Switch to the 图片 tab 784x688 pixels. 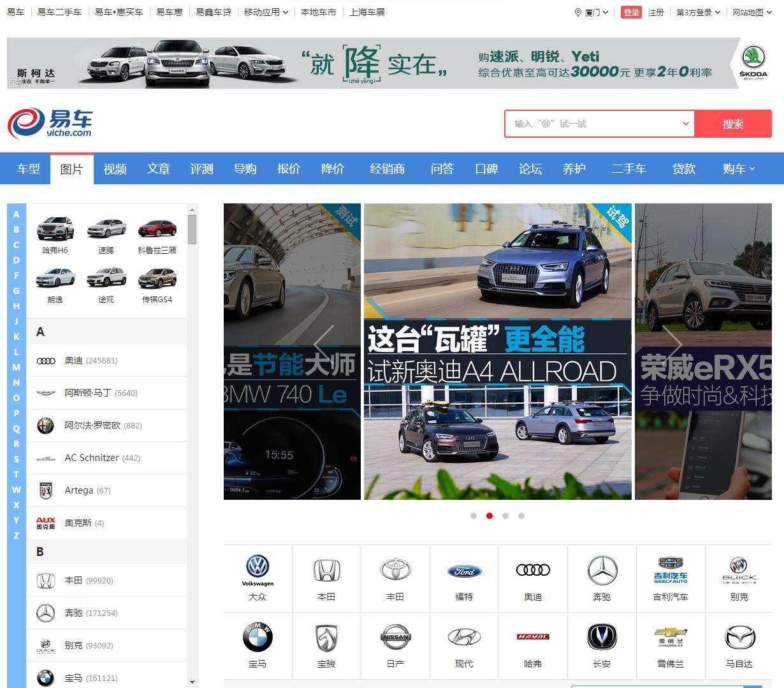click(72, 169)
